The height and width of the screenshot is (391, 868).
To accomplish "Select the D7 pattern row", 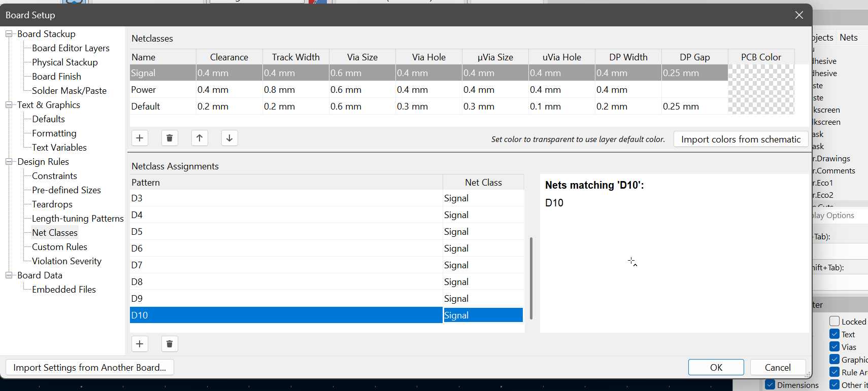I will tap(286, 265).
